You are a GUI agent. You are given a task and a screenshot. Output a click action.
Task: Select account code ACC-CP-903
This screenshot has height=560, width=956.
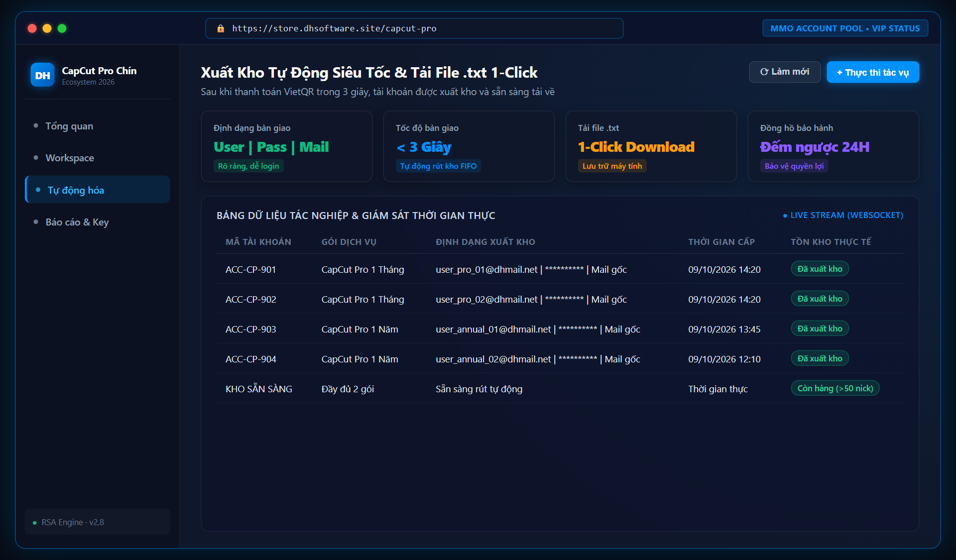(250, 329)
